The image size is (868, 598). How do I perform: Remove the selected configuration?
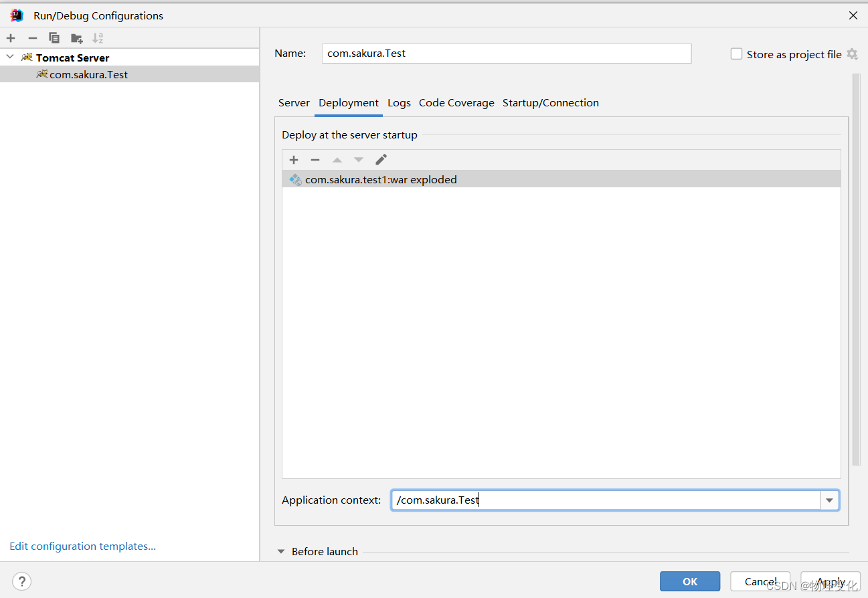[32, 38]
